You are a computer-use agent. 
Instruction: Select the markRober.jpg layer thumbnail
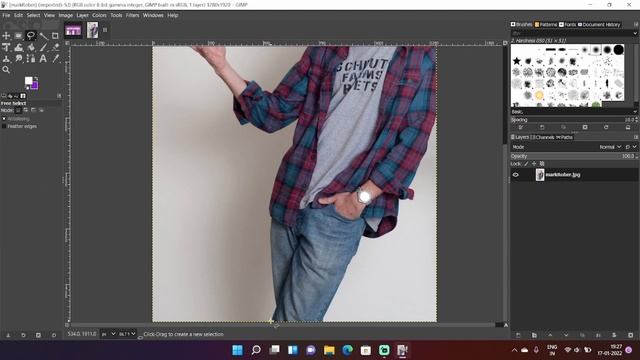pos(540,175)
